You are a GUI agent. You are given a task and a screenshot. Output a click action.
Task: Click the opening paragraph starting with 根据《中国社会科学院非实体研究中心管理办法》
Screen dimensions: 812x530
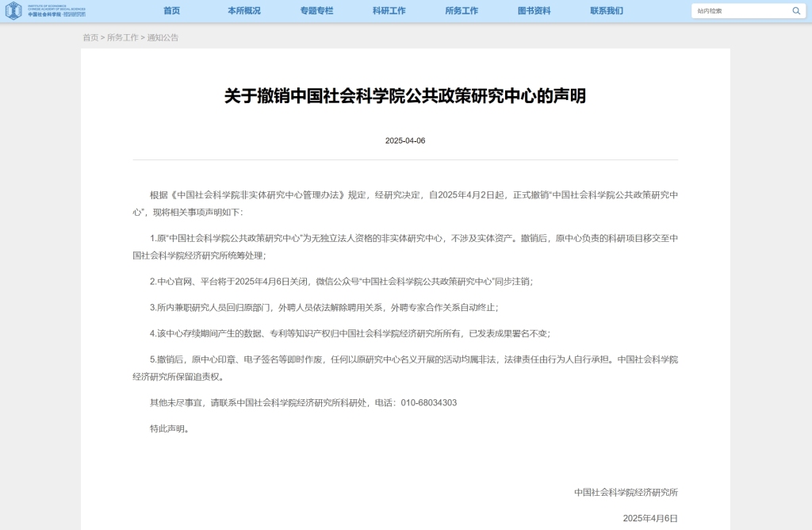pyautogui.click(x=405, y=204)
